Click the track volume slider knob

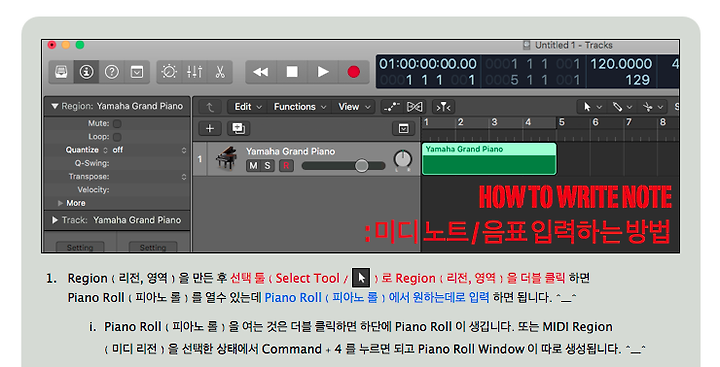point(362,165)
